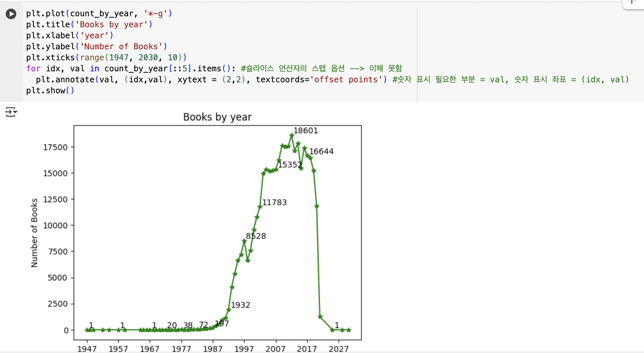Click the 18601 peak annotation on chart
644x353 pixels.
coord(306,131)
